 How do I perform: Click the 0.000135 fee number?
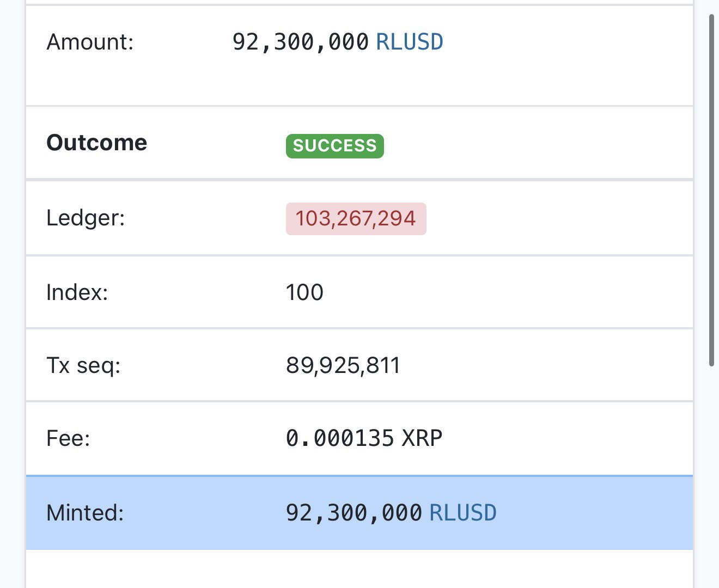click(x=339, y=438)
